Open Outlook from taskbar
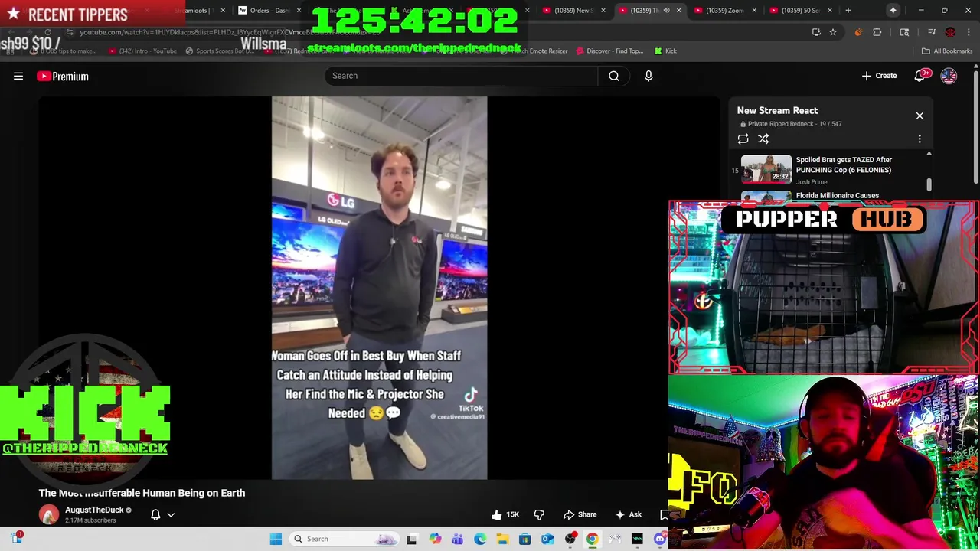Image resolution: width=980 pixels, height=551 pixels. pos(547,539)
